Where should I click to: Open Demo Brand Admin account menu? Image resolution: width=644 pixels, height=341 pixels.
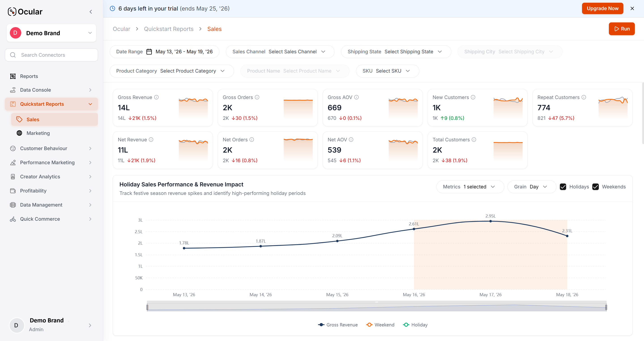coord(51,325)
